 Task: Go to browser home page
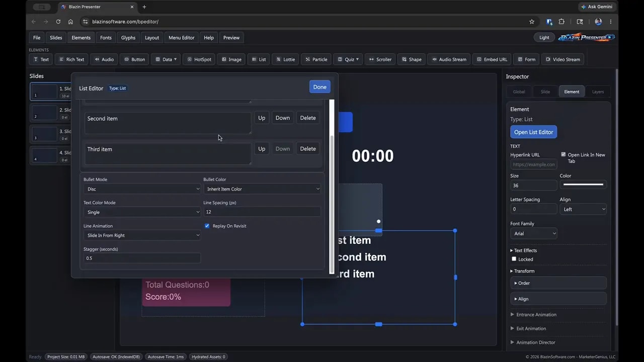(x=70, y=22)
